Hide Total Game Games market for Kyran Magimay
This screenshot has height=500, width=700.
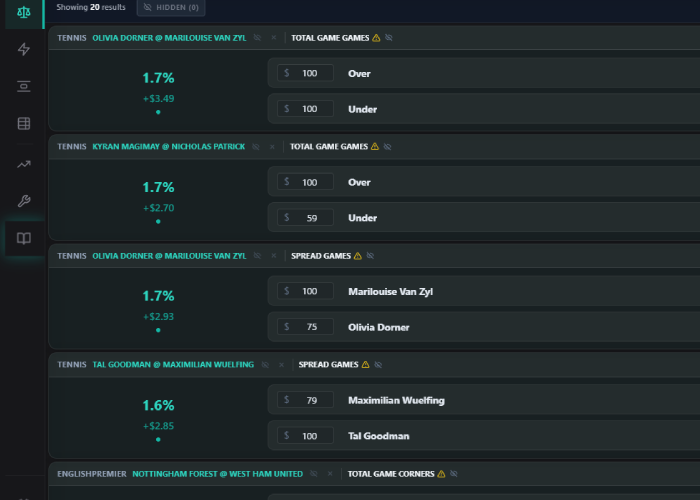pyautogui.click(x=388, y=146)
